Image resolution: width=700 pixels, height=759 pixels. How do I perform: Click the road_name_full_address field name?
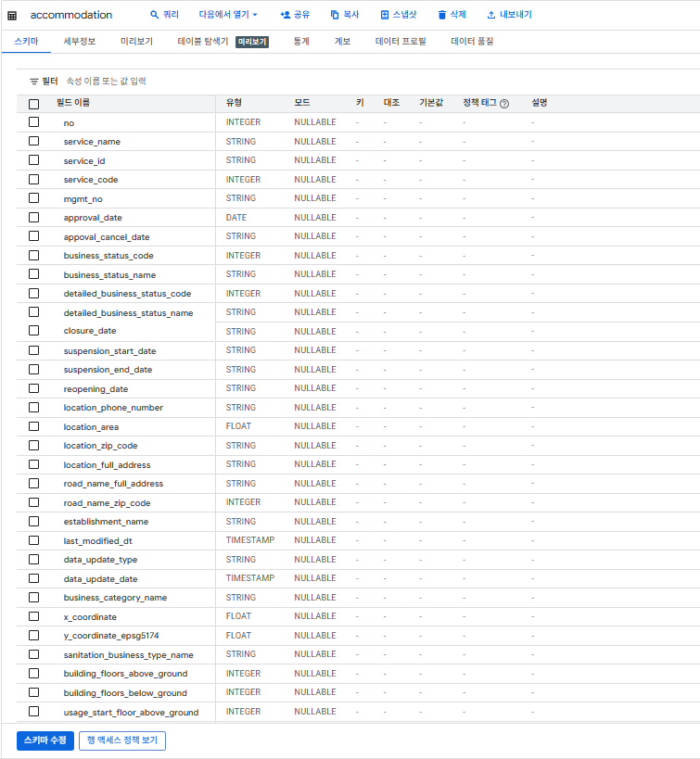point(113,484)
